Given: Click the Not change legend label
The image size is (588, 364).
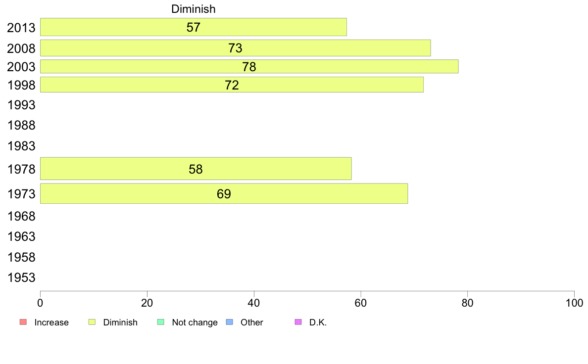Looking at the screenshot, I should [x=195, y=322].
